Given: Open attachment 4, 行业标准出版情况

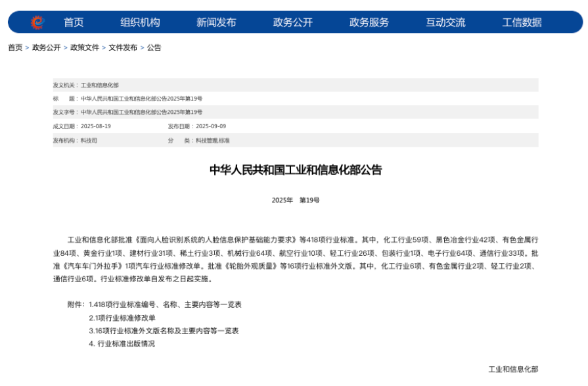Looking at the screenshot, I should (122, 344).
